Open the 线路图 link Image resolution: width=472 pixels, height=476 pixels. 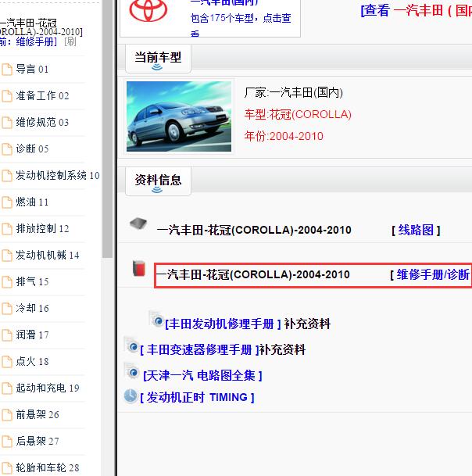point(416,230)
